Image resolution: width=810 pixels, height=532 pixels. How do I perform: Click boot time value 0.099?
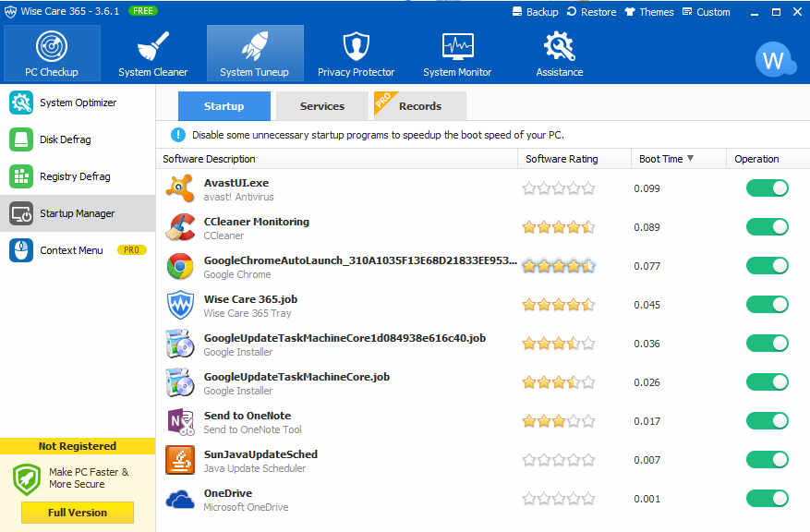point(647,188)
